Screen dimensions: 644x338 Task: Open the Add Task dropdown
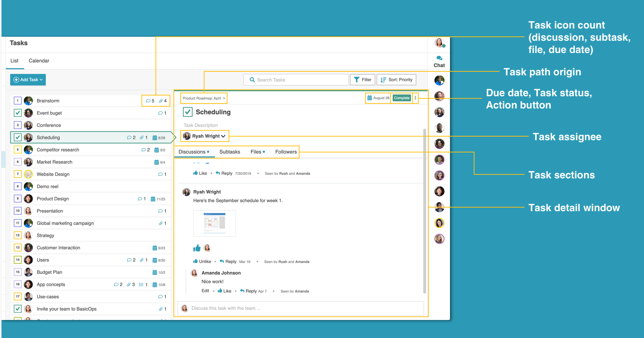pos(28,80)
